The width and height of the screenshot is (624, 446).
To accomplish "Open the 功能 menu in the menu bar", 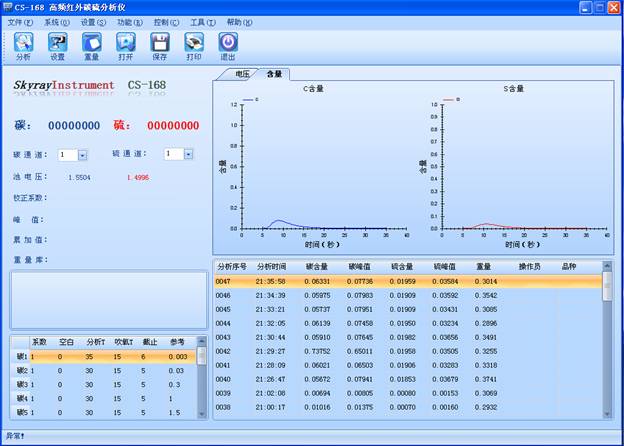I will tap(129, 22).
